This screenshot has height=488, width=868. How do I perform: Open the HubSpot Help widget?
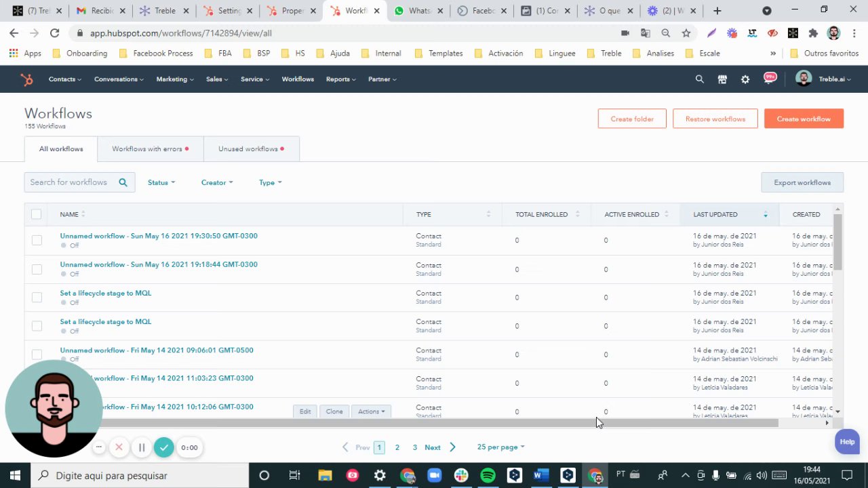[847, 442]
